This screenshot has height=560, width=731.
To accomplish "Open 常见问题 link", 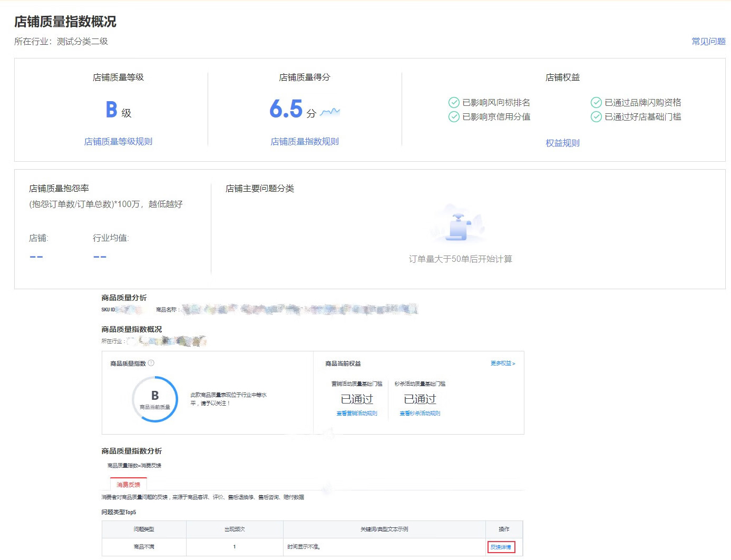I will point(708,42).
